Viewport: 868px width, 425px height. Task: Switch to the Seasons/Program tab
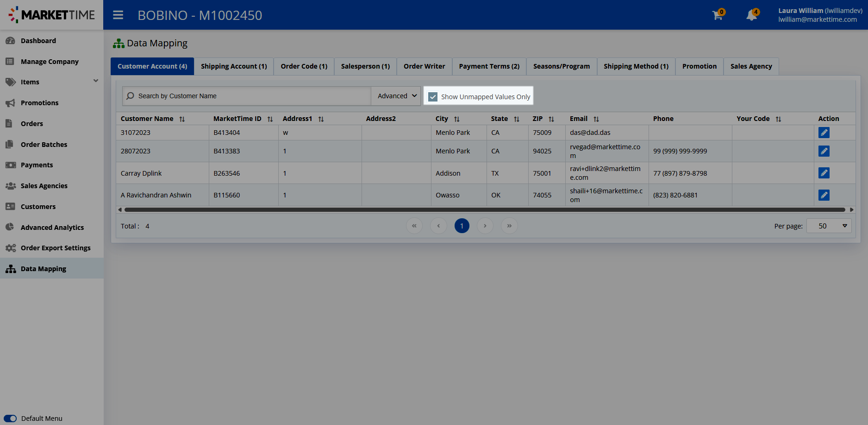(x=562, y=66)
